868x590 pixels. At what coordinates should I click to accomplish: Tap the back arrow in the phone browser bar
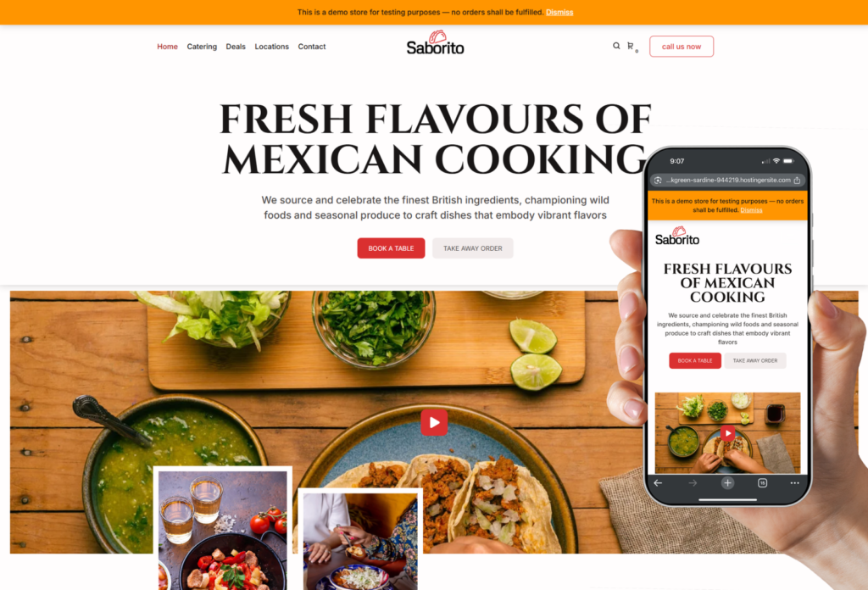(658, 482)
